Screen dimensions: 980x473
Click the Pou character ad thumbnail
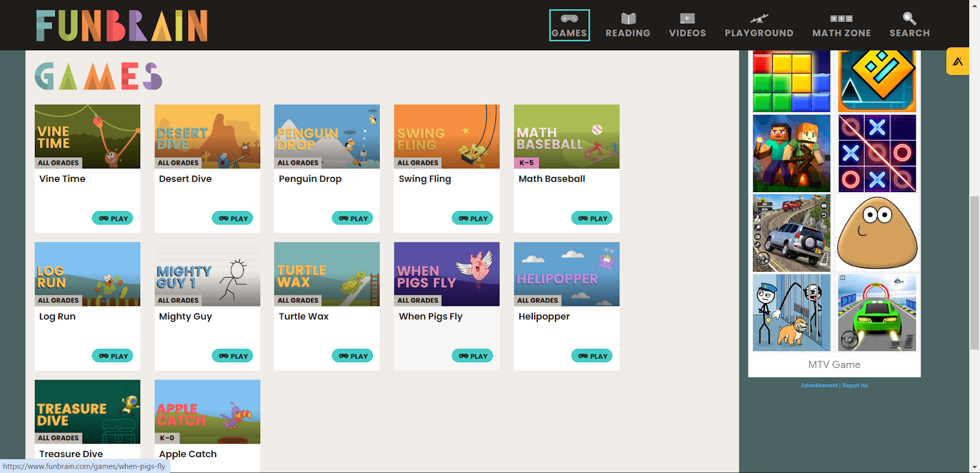click(x=877, y=233)
